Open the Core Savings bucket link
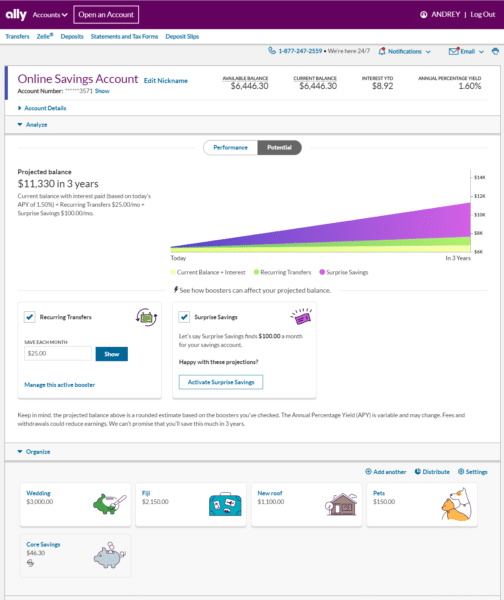 tap(43, 544)
